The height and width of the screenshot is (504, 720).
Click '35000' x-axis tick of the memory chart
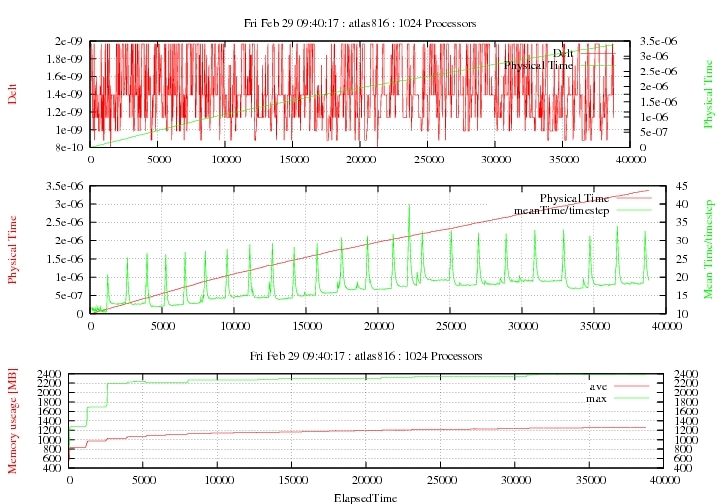(591, 481)
